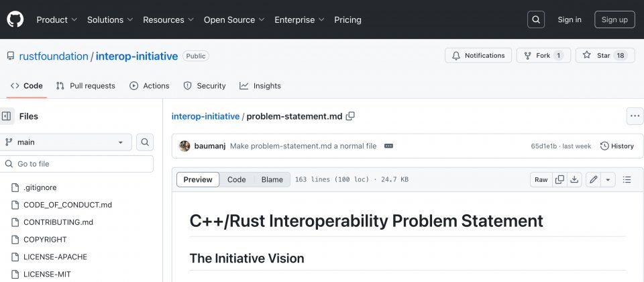The height and width of the screenshot is (282, 644).
Task: Open commit 'Make problem-statement.md a normal file'
Action: 303,146
